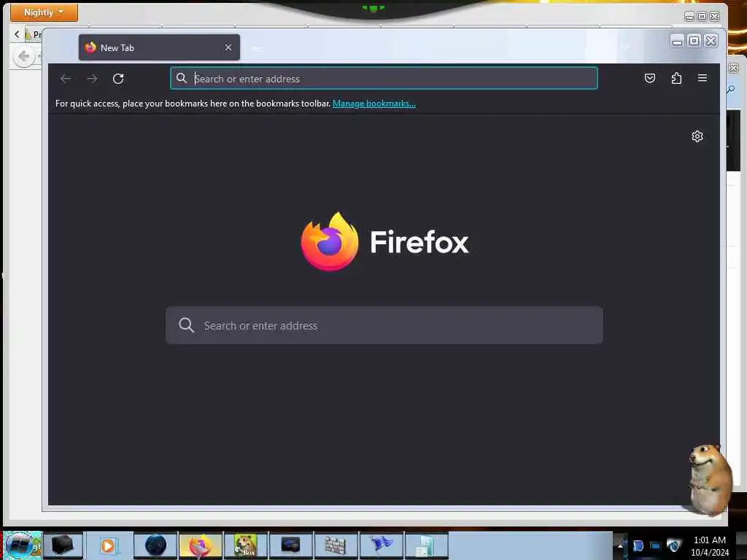Open the black box taskbar icon
Image resolution: width=747 pixels, height=560 pixels.
pos(63,545)
